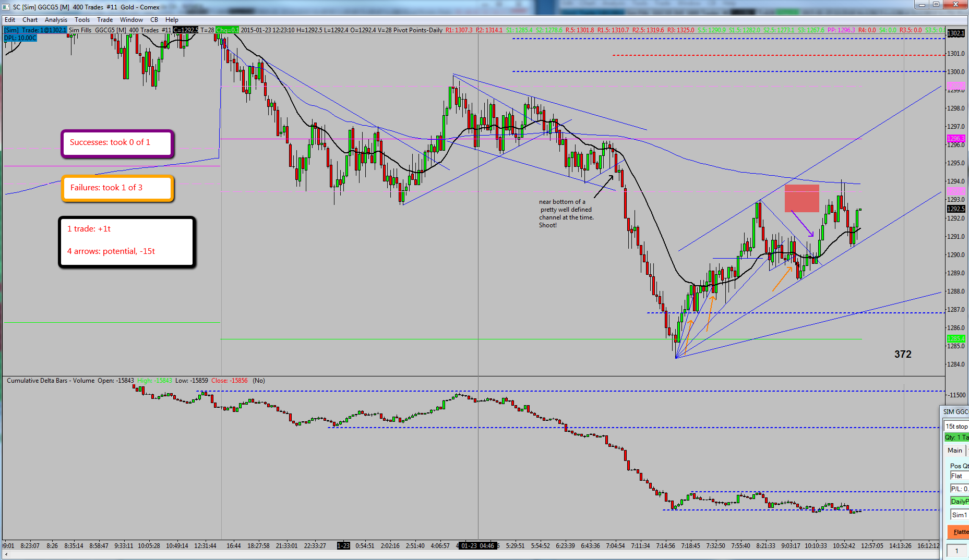The image size is (969, 560).
Task: Click the 7:18:45 time axis label
Action: (690, 546)
